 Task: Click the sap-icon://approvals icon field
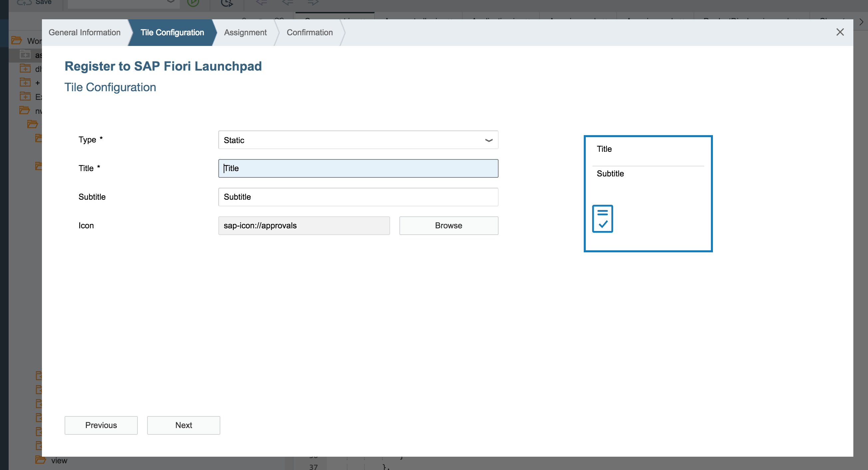[x=304, y=226]
